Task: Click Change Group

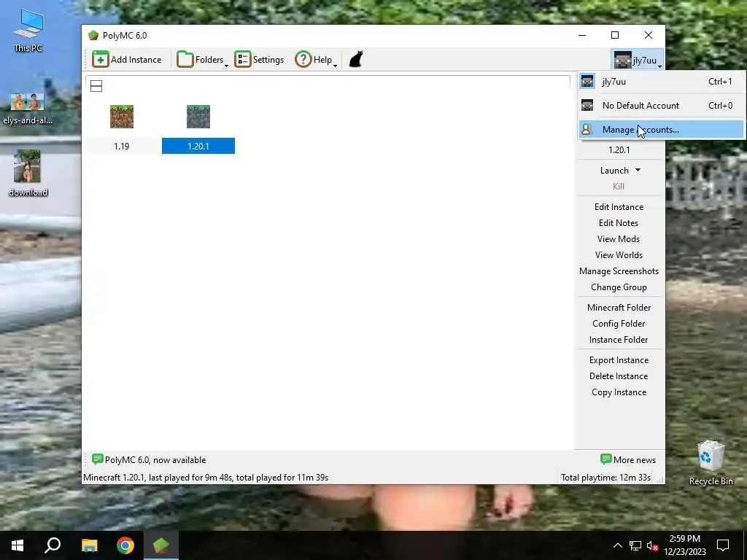Action: (619, 287)
